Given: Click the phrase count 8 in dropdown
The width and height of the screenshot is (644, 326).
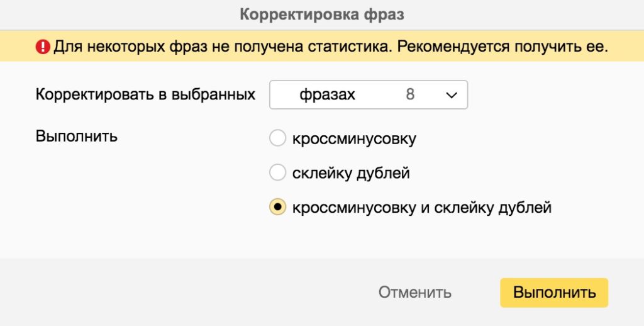Looking at the screenshot, I should [x=410, y=95].
